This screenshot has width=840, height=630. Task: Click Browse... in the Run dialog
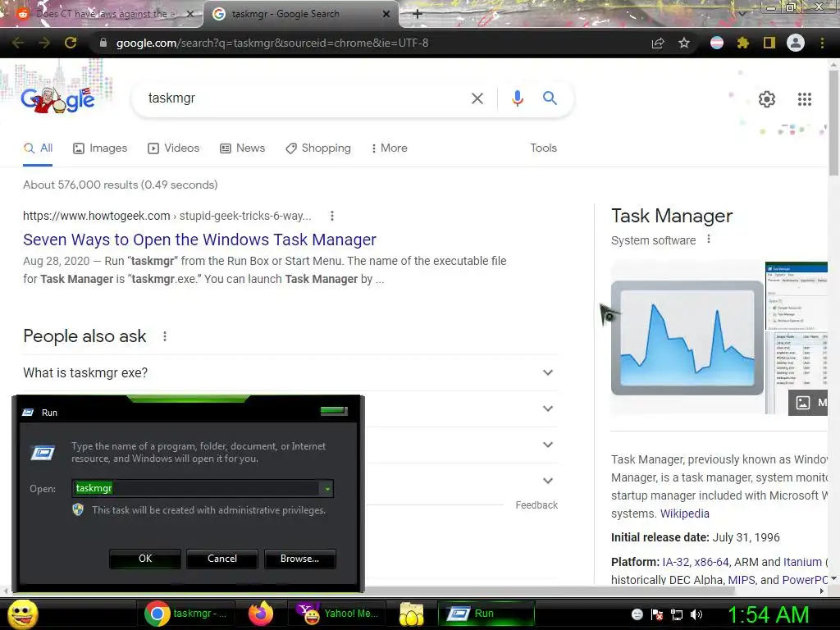coord(299,558)
